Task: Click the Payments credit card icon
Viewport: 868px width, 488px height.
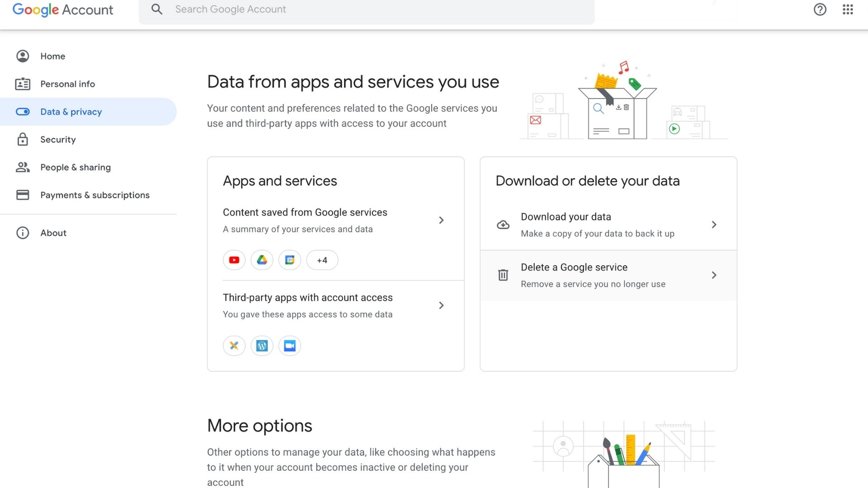Action: pyautogui.click(x=23, y=195)
